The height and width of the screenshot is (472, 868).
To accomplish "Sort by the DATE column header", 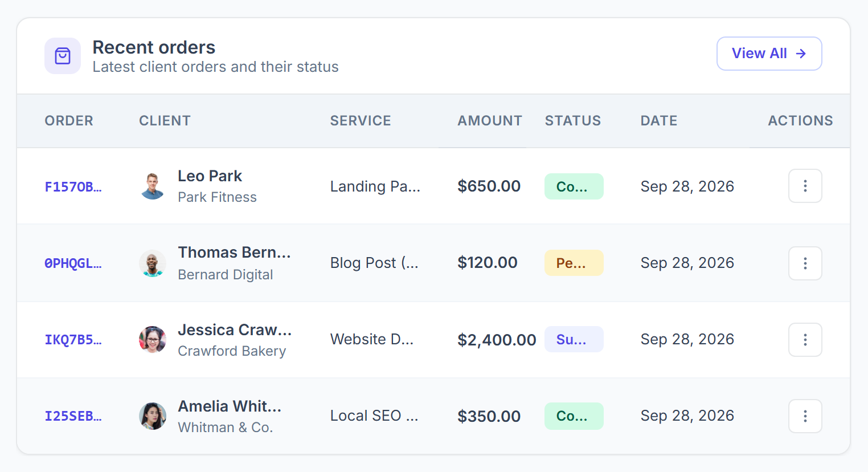I will 659,121.
